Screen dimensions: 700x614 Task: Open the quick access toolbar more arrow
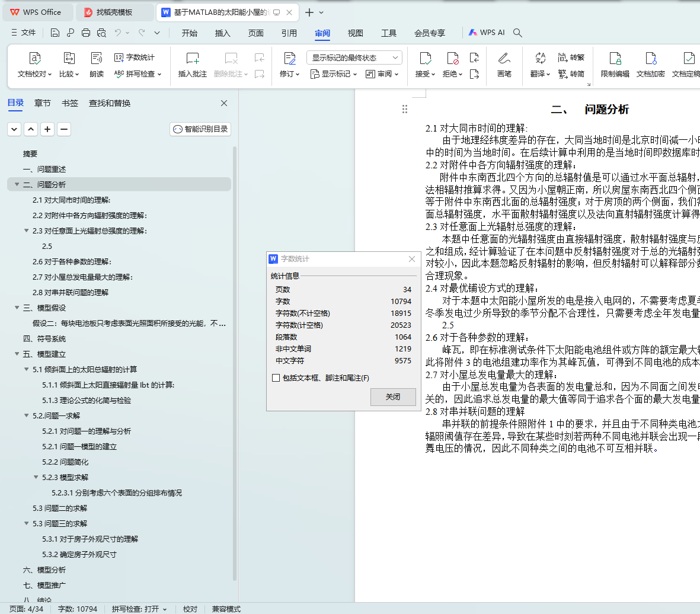[156, 33]
